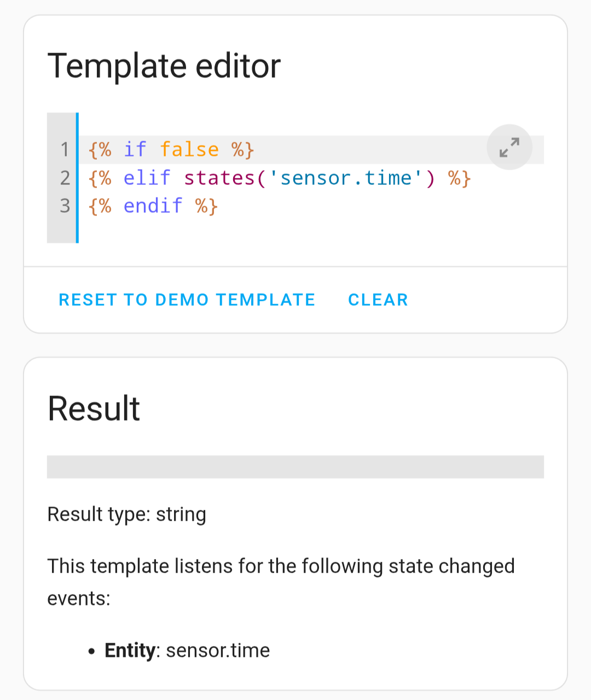Expand the code editor to fullscreen
Viewport: 591px width, 700px height.
[x=509, y=147]
